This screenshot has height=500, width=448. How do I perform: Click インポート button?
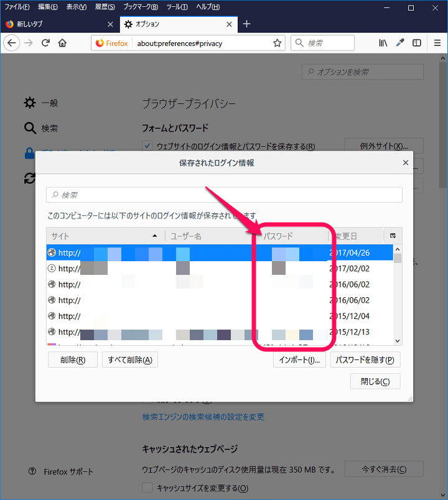299,359
